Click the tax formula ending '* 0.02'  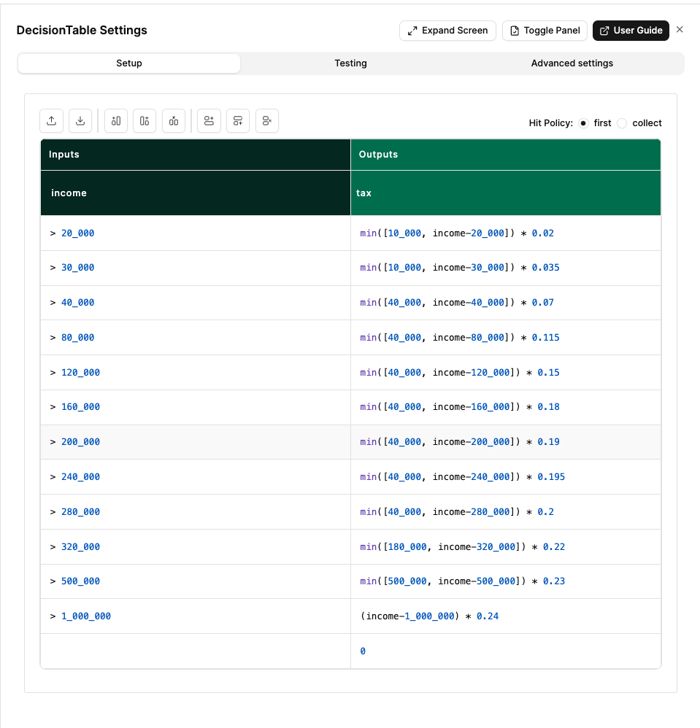point(506,233)
